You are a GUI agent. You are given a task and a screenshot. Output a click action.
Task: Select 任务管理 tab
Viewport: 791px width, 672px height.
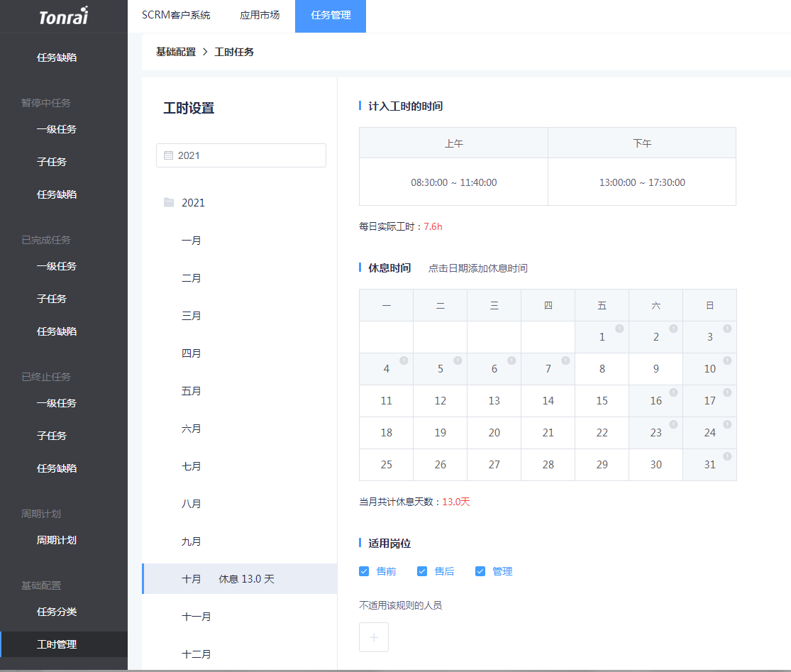coord(331,16)
